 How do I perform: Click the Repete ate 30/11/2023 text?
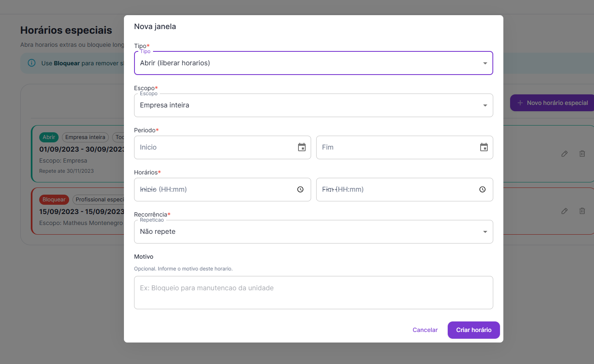coord(67,171)
